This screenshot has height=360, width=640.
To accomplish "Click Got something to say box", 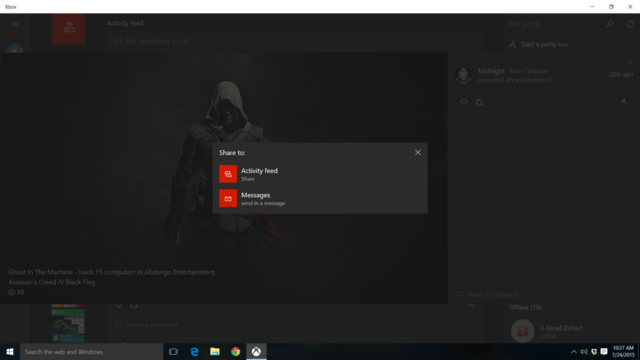I will click(x=295, y=41).
